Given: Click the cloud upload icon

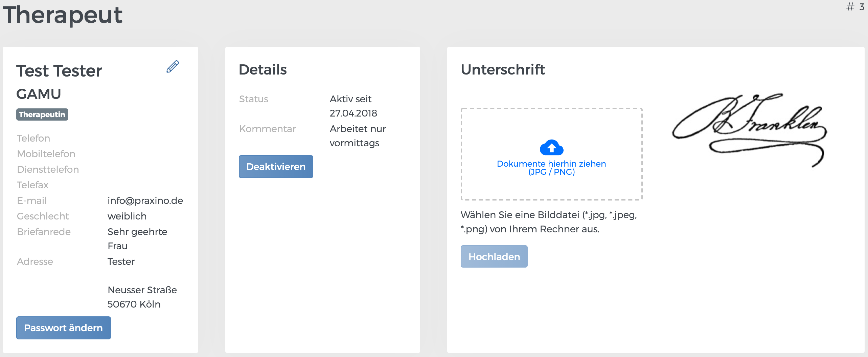Looking at the screenshot, I should point(551,147).
